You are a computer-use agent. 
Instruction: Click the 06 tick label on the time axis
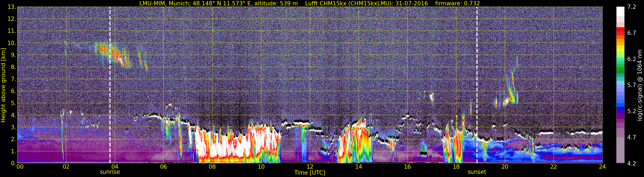click(x=164, y=167)
